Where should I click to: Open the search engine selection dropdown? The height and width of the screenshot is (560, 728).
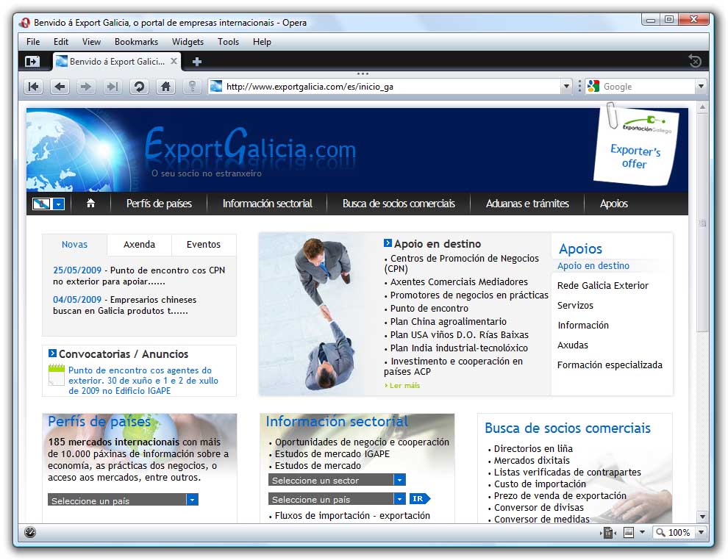(701, 86)
